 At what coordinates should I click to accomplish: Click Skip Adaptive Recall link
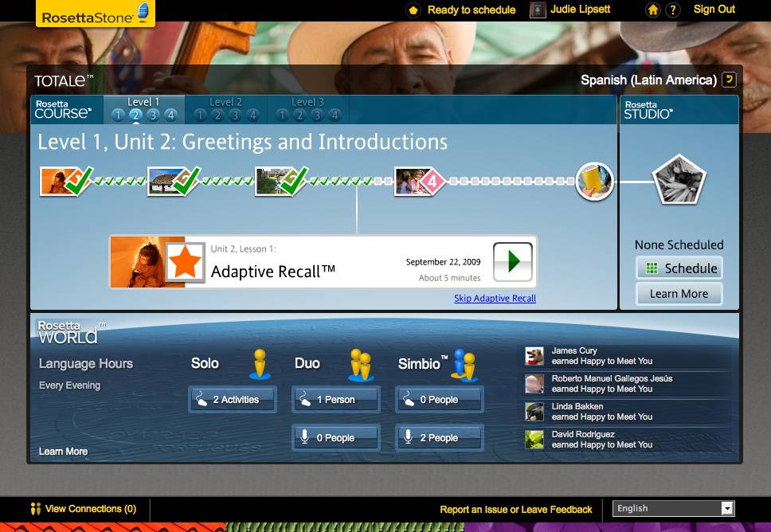[x=495, y=298]
